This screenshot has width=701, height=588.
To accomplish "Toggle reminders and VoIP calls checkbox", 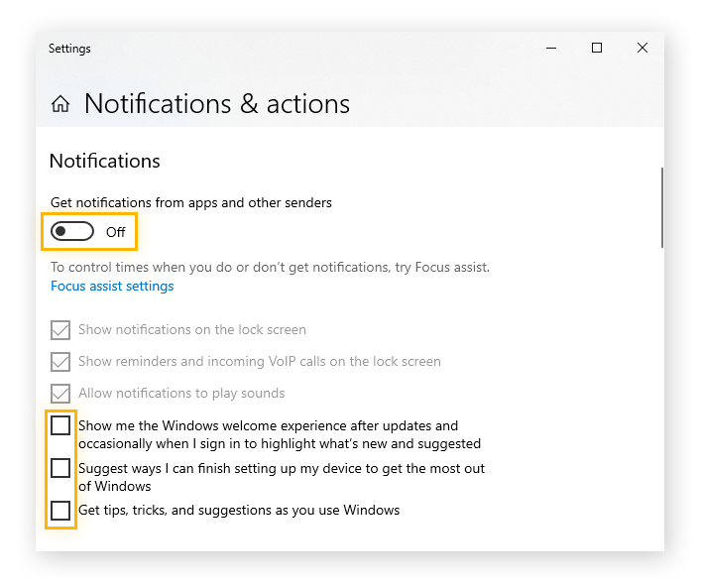I will 60,362.
